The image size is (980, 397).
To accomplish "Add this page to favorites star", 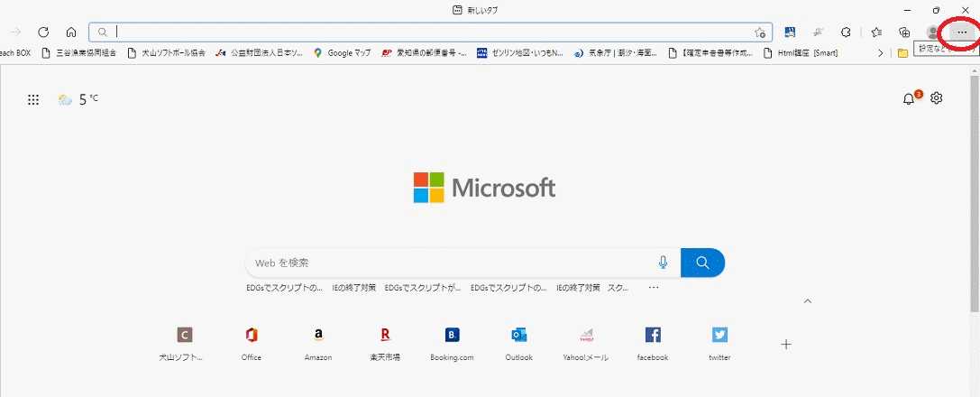I will point(760,32).
